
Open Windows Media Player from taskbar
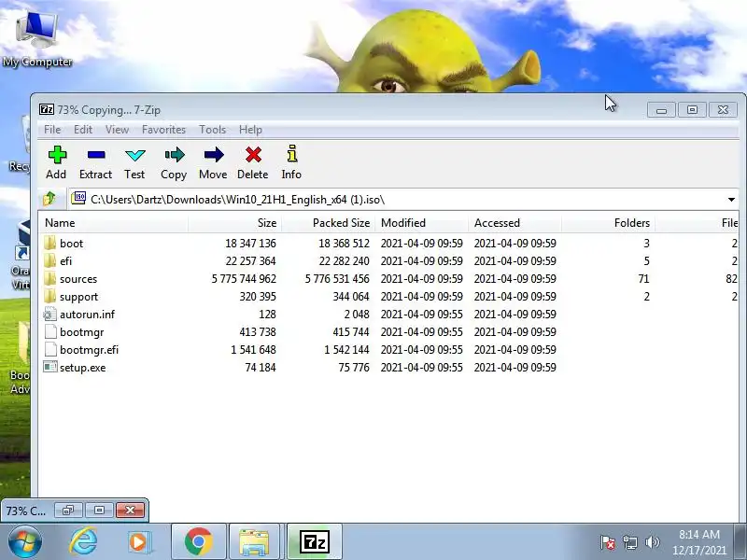pyautogui.click(x=139, y=542)
